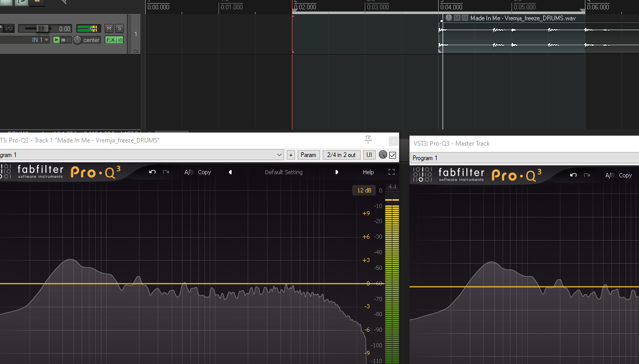This screenshot has width=639, height=364.
Task: Click Copy in Track 1 Pro-Q3 header
Action: [205, 172]
